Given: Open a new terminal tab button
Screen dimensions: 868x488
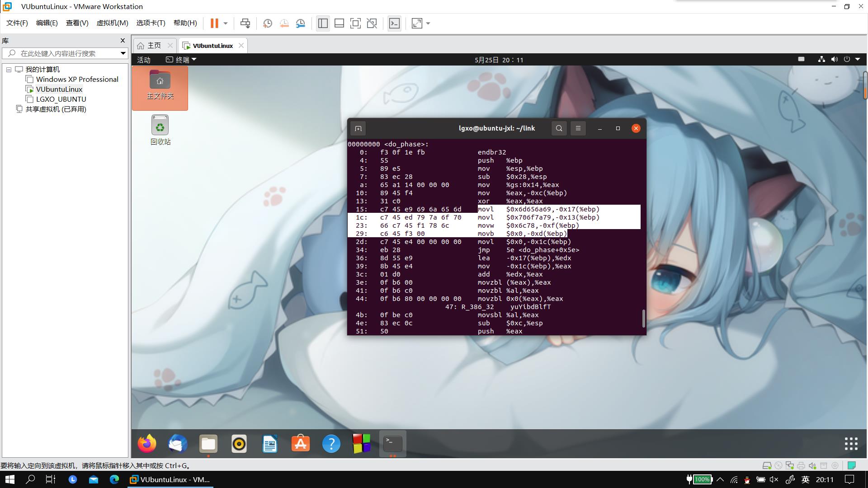Looking at the screenshot, I should coord(358,128).
